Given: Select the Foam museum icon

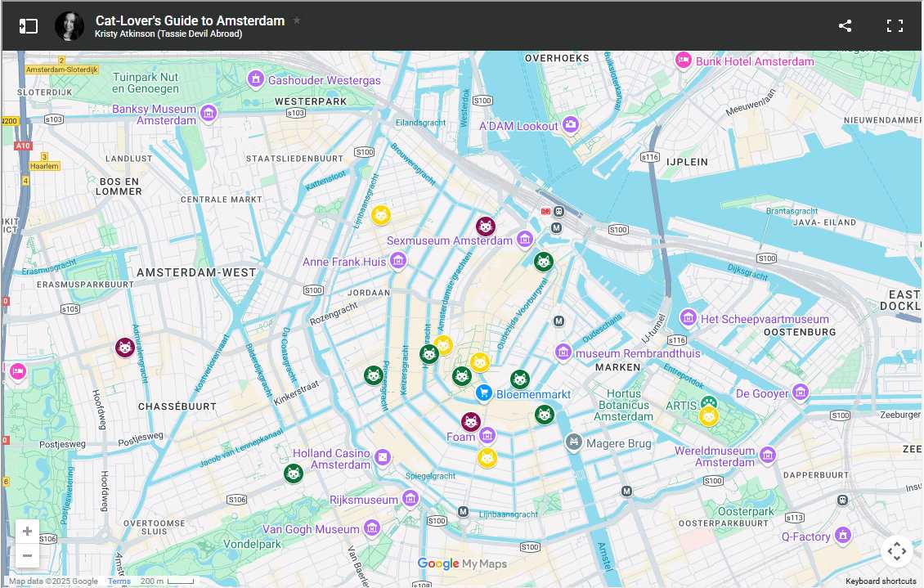Looking at the screenshot, I should point(487,436).
